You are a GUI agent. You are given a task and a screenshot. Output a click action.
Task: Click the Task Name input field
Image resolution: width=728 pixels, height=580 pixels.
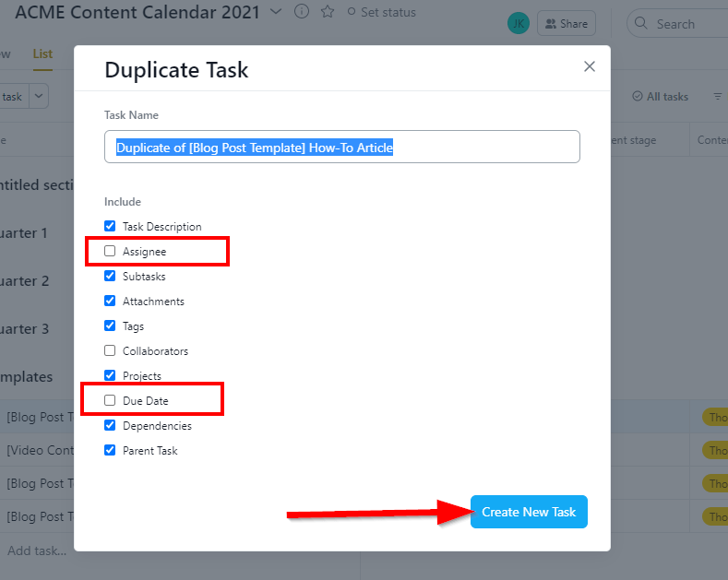(341, 147)
